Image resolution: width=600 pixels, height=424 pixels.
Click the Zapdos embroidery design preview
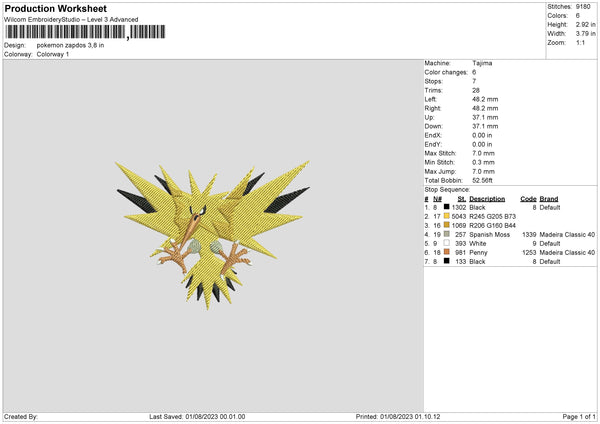click(x=213, y=235)
